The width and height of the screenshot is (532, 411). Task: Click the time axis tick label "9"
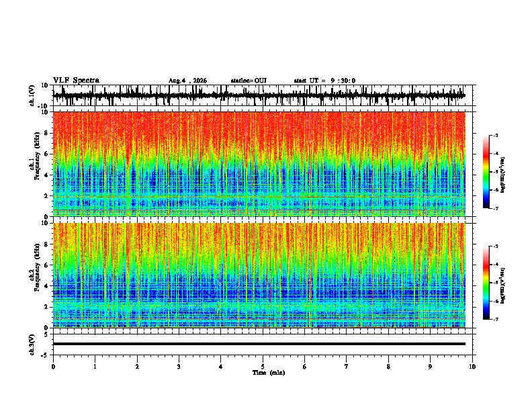pos(430,367)
